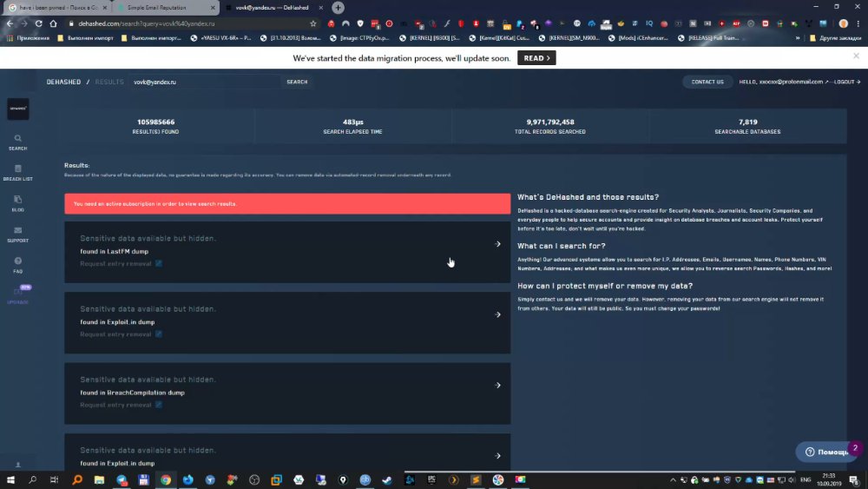Click RESULTS breadcrumb item
Screen dimensions: 868x489
[x=109, y=82]
